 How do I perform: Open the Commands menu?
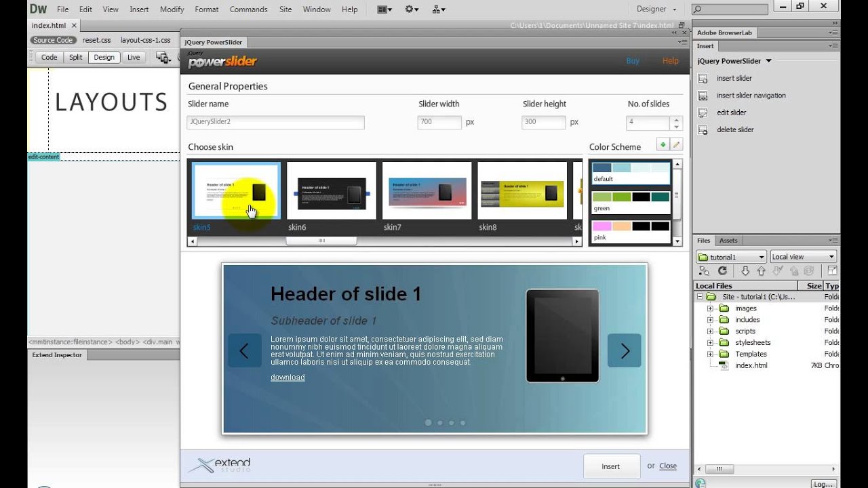[x=248, y=9]
